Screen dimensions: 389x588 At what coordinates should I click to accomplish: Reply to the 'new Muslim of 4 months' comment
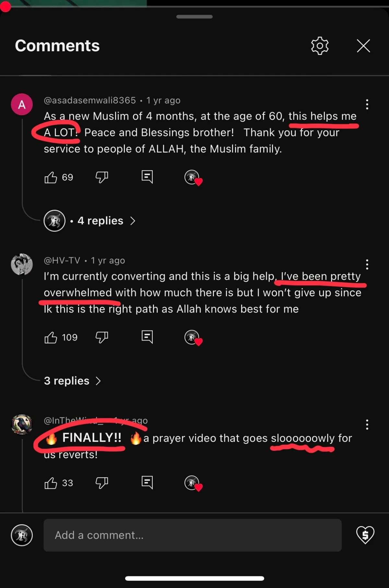tap(147, 177)
